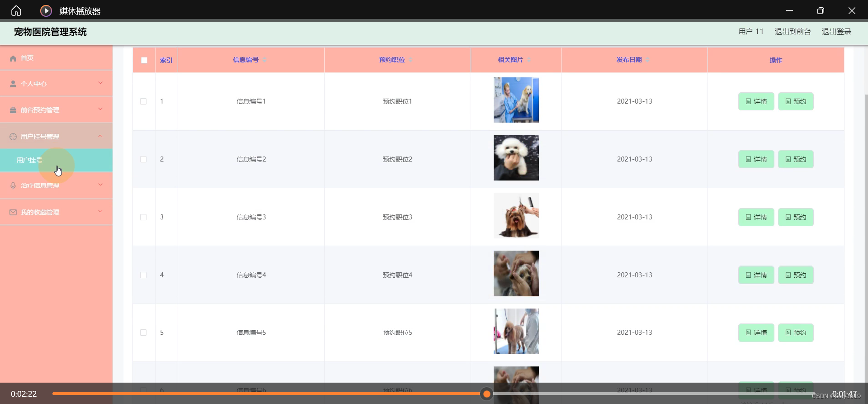
Task: Check the checkbox for row 1
Action: (143, 101)
